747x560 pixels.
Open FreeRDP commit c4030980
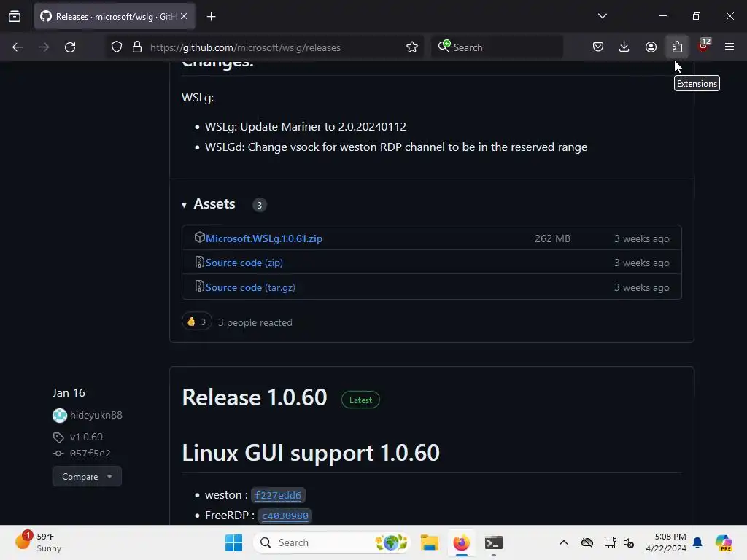tap(285, 516)
